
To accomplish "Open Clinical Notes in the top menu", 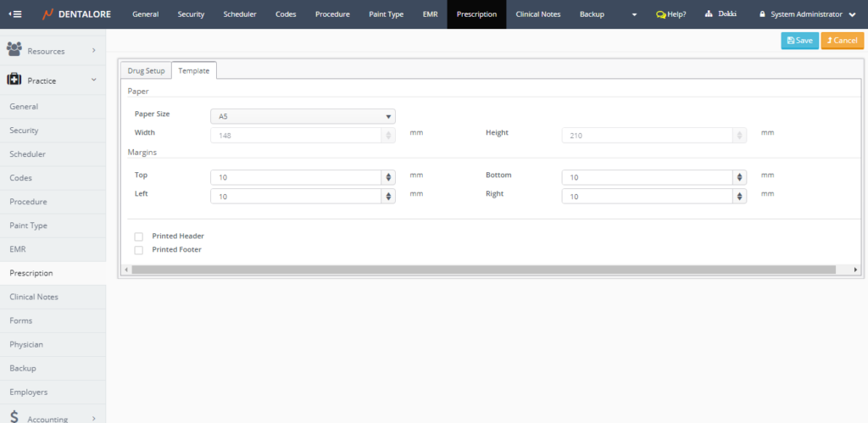I will tap(538, 14).
